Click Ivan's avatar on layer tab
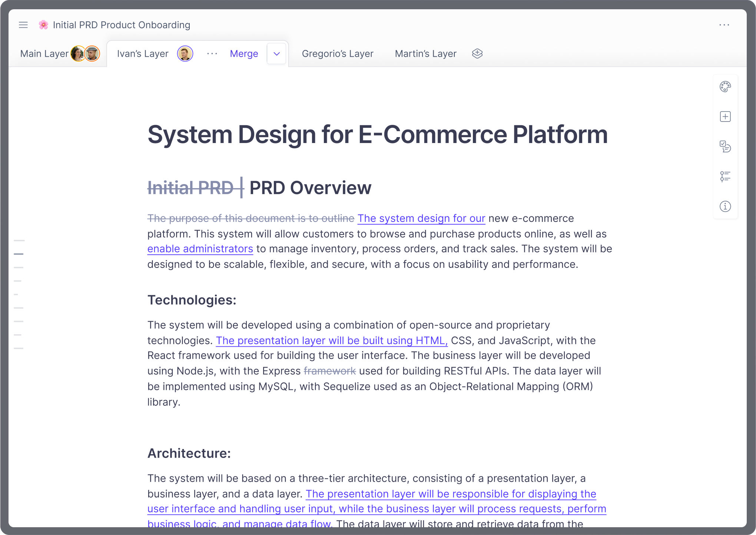This screenshot has width=756, height=535. pos(185,54)
